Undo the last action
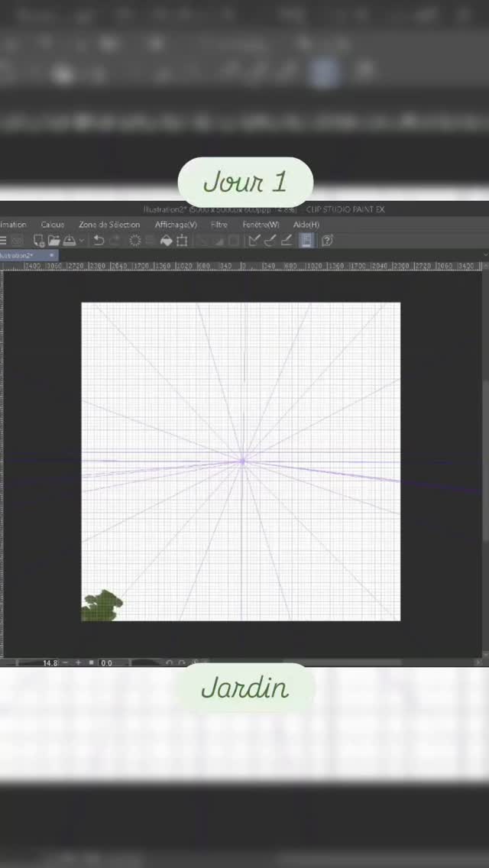The image size is (489, 868). coord(99,240)
